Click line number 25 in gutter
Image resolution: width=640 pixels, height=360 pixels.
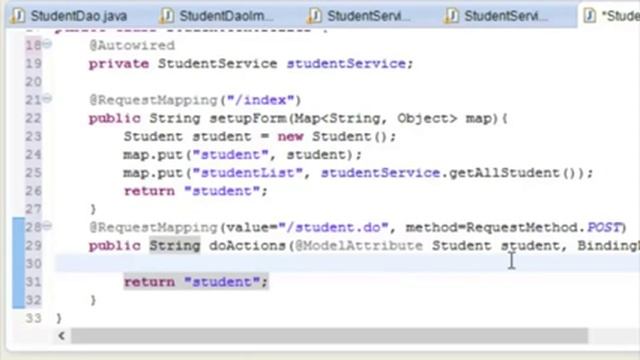(33, 173)
